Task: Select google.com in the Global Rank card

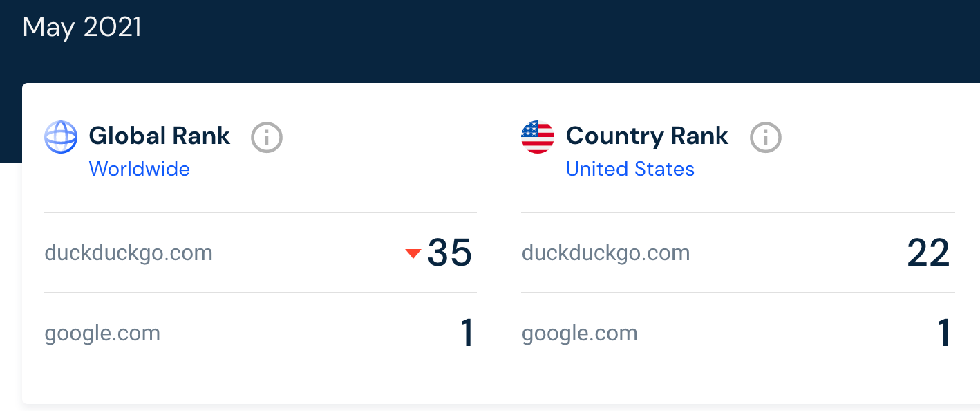Action: [102, 334]
